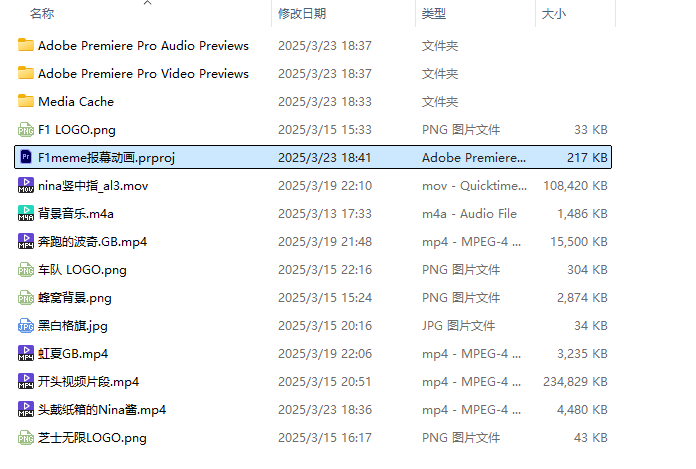
Task: Click the Adobe Premiere Pro Video Previews folder icon
Action: click(x=26, y=73)
